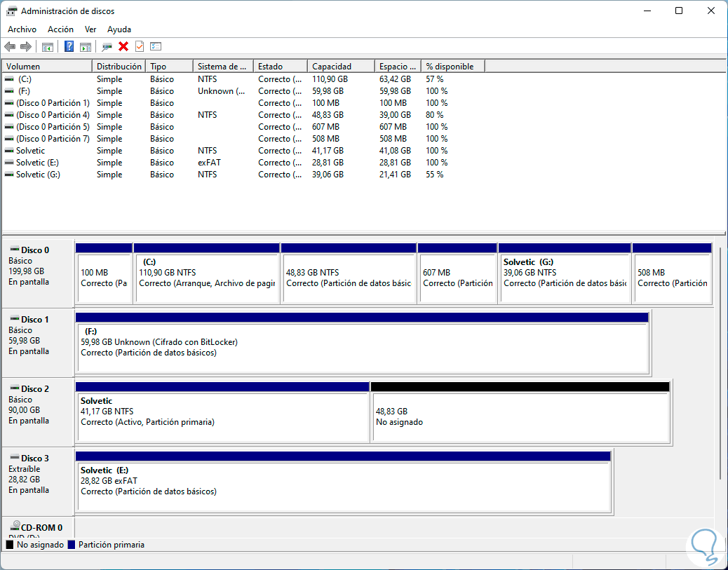
Task: Select the (Disco 0 Partición 7) row
Action: tap(243, 139)
